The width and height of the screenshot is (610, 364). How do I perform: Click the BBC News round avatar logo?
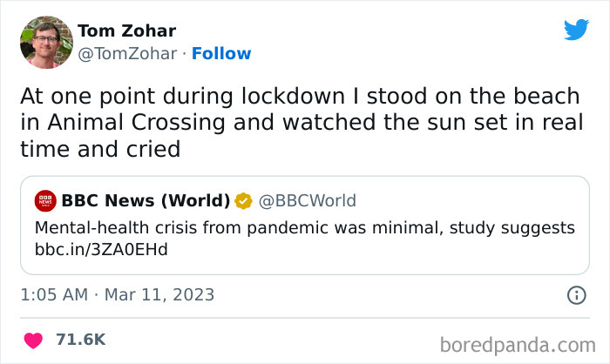click(x=45, y=201)
